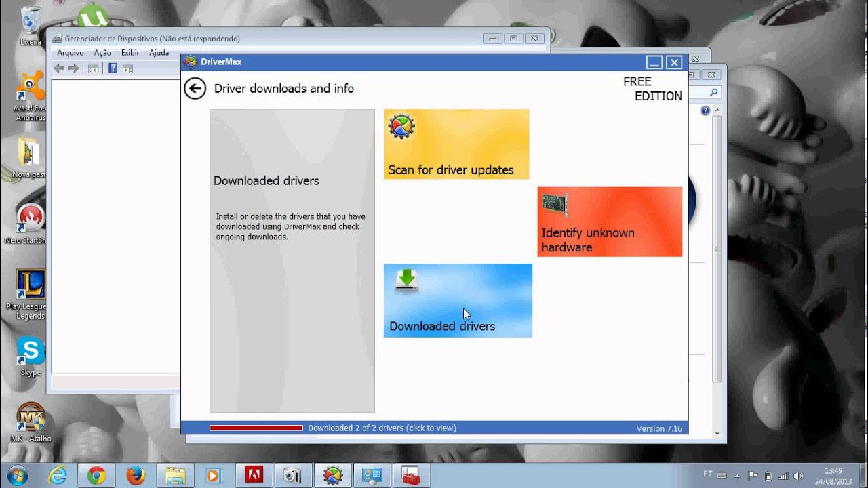Screen dimensions: 868x488
Task: Select the MK - Atalho desktop shortcut
Action: click(31, 422)
